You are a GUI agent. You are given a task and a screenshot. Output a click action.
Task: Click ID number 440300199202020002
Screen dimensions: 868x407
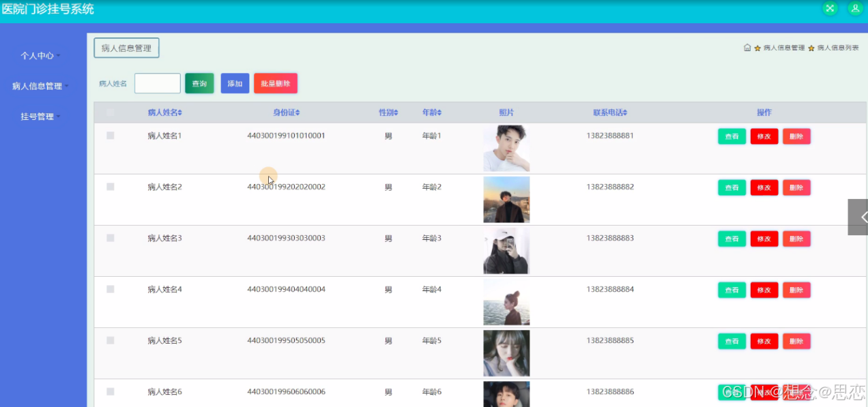[x=286, y=187]
